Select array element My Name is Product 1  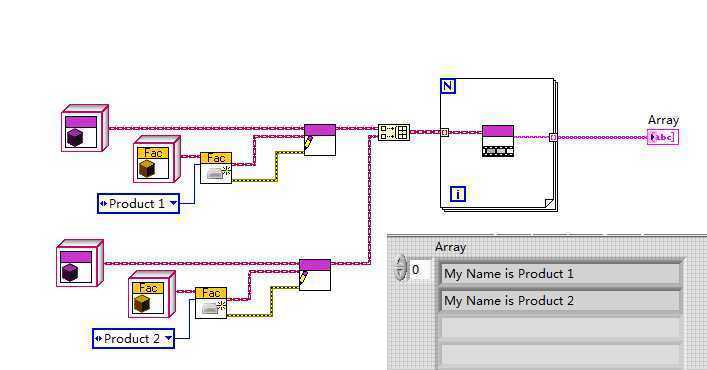560,274
